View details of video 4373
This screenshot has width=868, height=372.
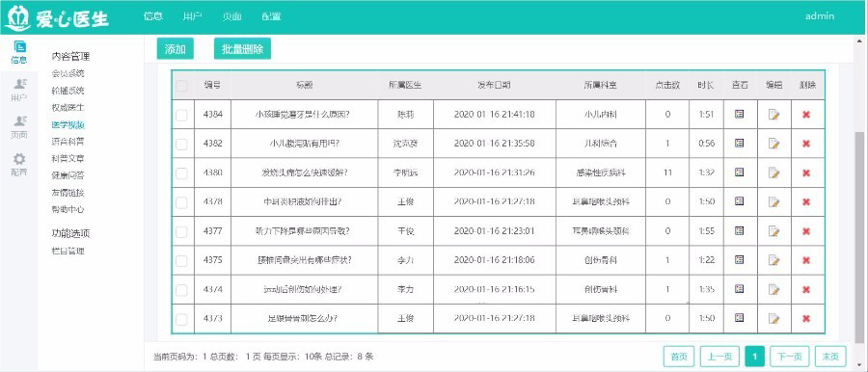coord(739,317)
